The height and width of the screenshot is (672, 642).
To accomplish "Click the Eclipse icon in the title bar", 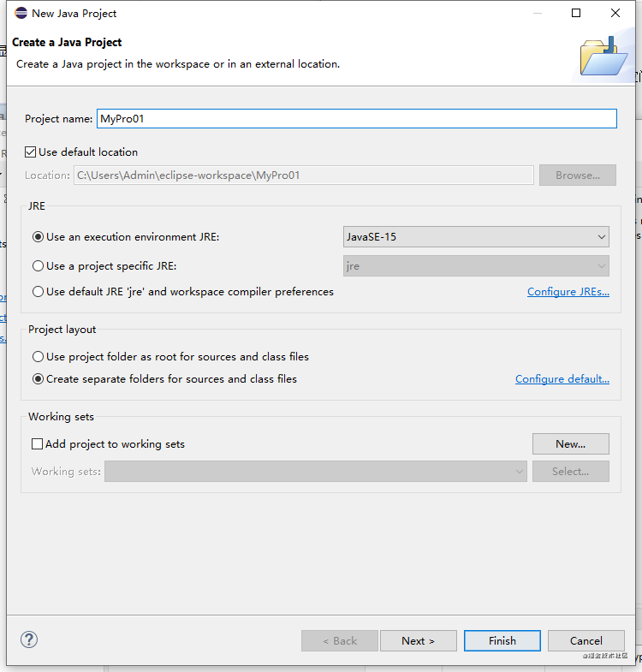I will (21, 13).
